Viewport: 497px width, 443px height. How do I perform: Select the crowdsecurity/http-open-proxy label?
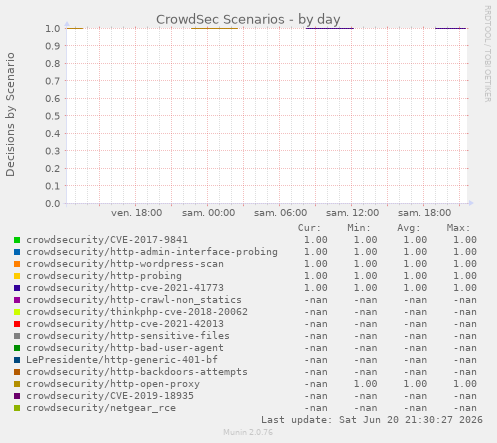[x=113, y=384]
